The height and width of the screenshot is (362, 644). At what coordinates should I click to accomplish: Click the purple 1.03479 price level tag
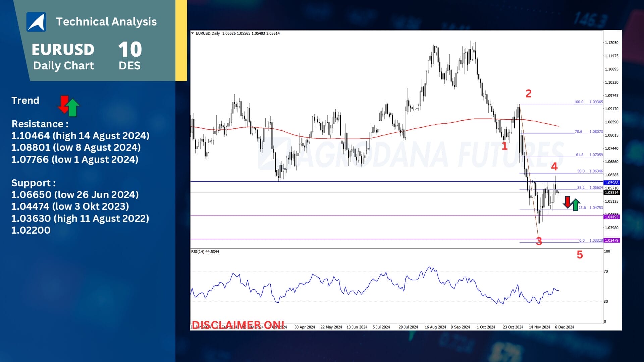coord(611,240)
